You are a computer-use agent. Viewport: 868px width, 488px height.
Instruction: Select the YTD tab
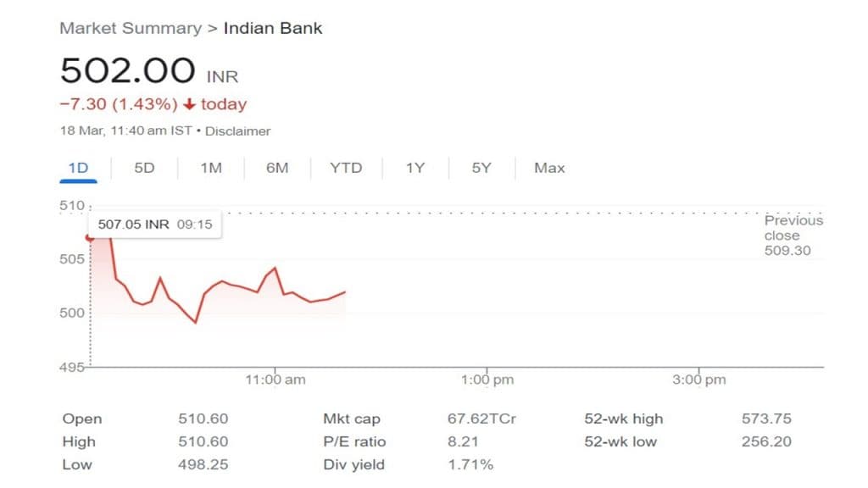346,168
